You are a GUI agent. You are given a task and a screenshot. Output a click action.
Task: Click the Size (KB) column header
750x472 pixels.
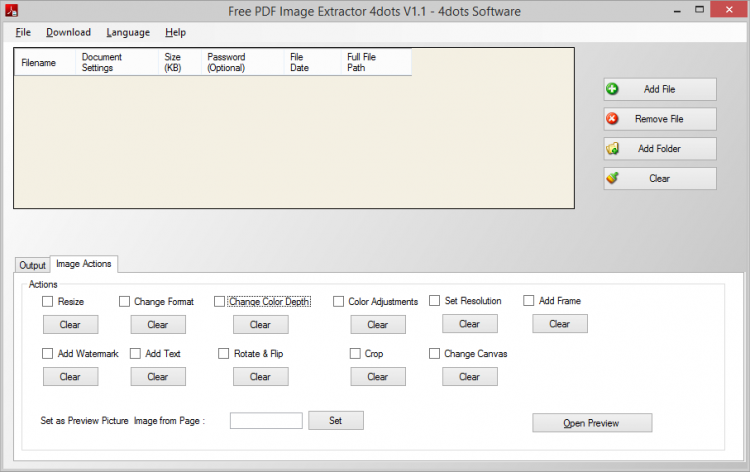point(180,62)
